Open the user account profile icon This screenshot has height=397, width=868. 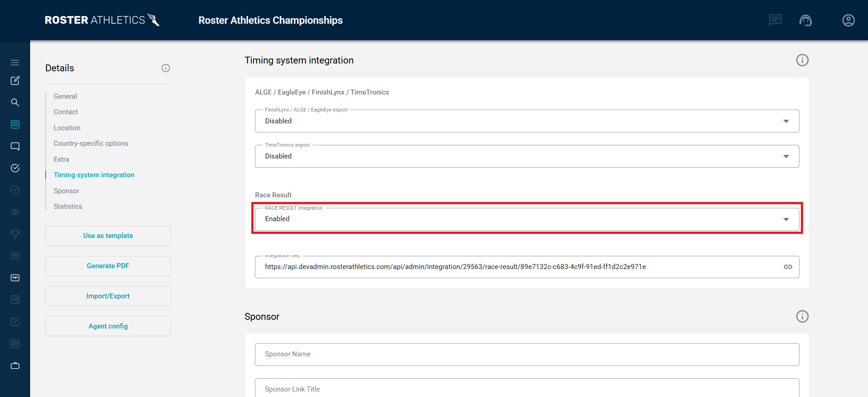tap(848, 20)
